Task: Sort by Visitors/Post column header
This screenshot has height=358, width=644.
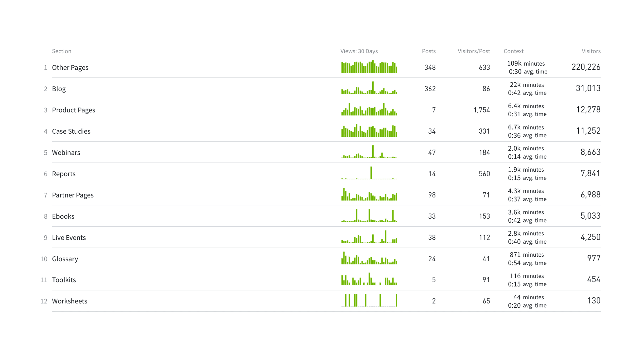Action: pos(474,51)
